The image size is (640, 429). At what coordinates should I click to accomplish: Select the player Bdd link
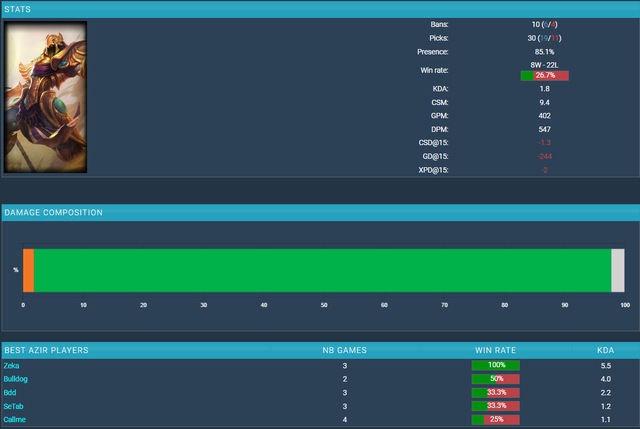pyautogui.click(x=10, y=393)
